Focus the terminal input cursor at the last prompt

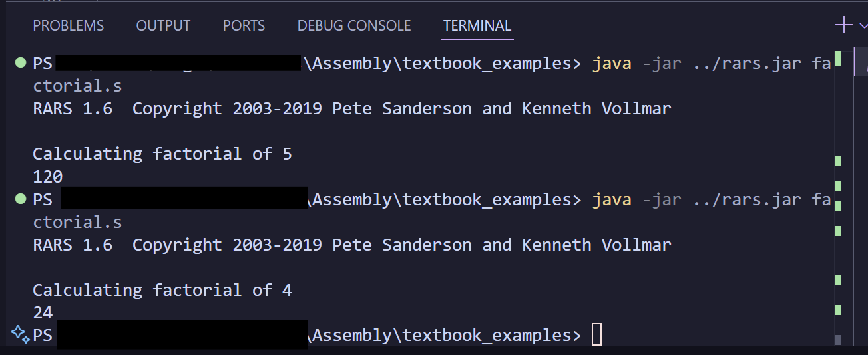tap(596, 335)
